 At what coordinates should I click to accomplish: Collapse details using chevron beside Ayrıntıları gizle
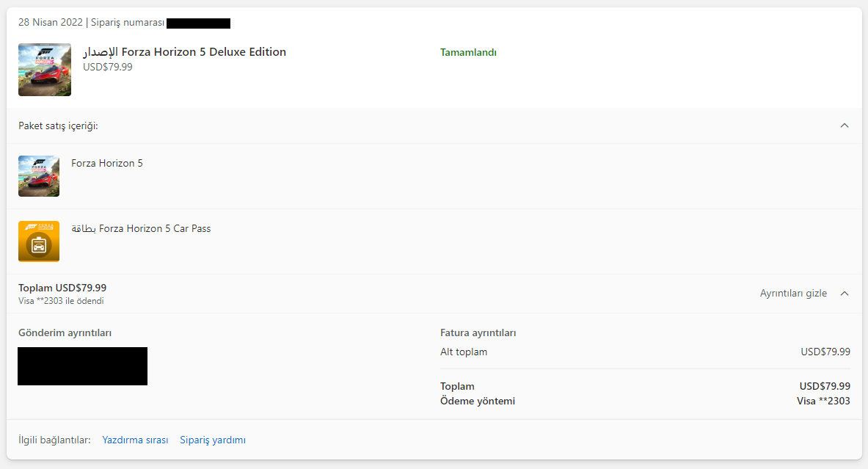[x=845, y=294]
